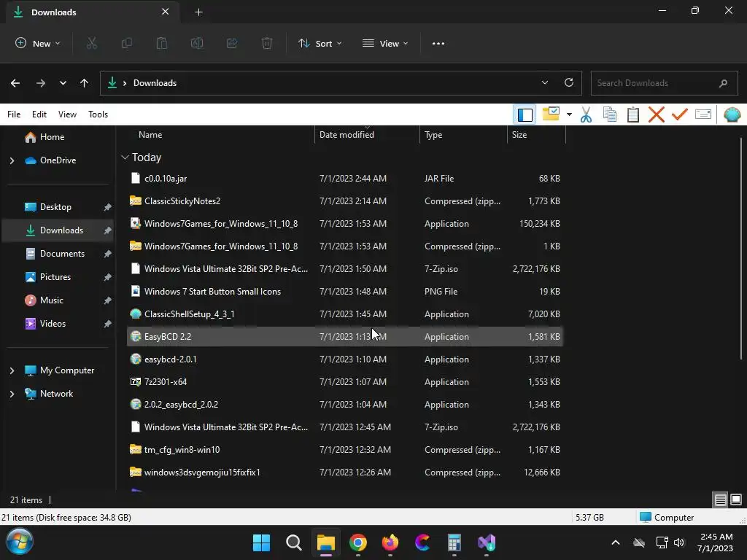Image resolution: width=747 pixels, height=560 pixels.
Task: Click the scissors Cut icon in classic toolbar
Action: click(x=586, y=114)
